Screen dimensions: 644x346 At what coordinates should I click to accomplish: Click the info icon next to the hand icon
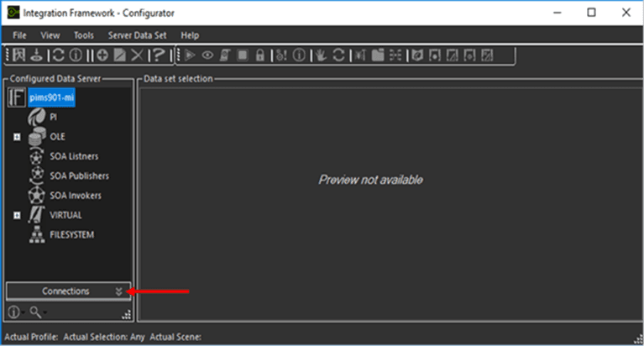click(x=299, y=55)
